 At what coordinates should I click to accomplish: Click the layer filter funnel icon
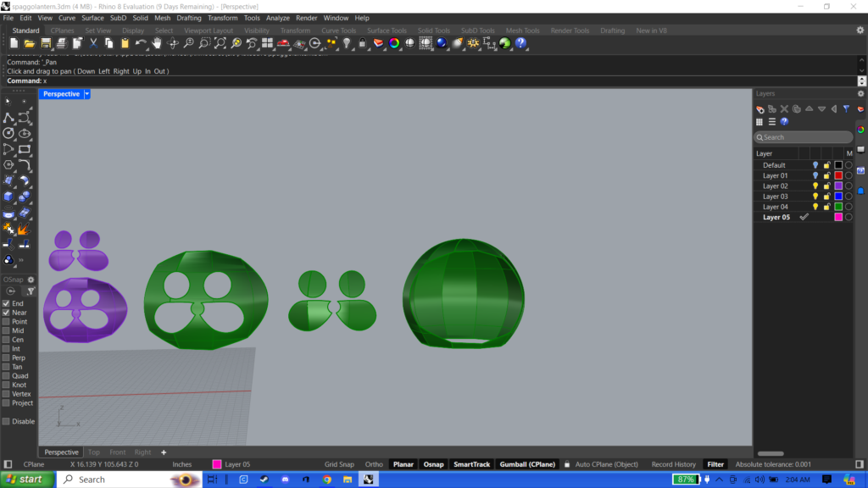click(847, 109)
